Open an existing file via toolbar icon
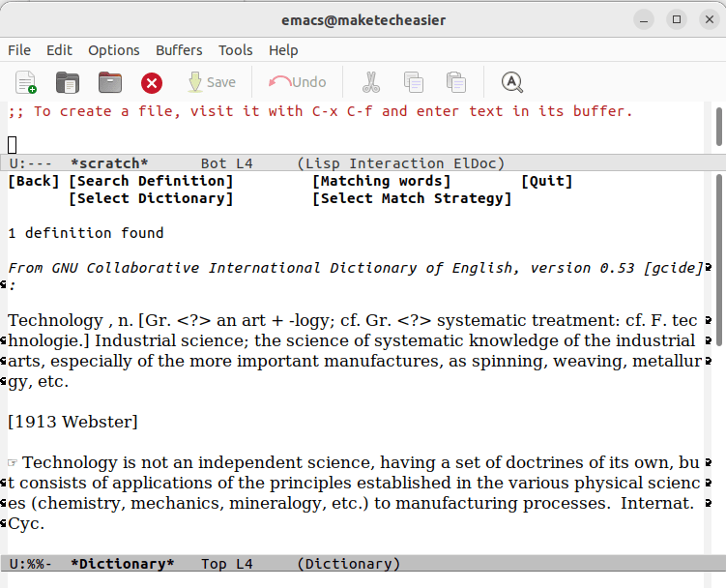The image size is (726, 588). 68,82
